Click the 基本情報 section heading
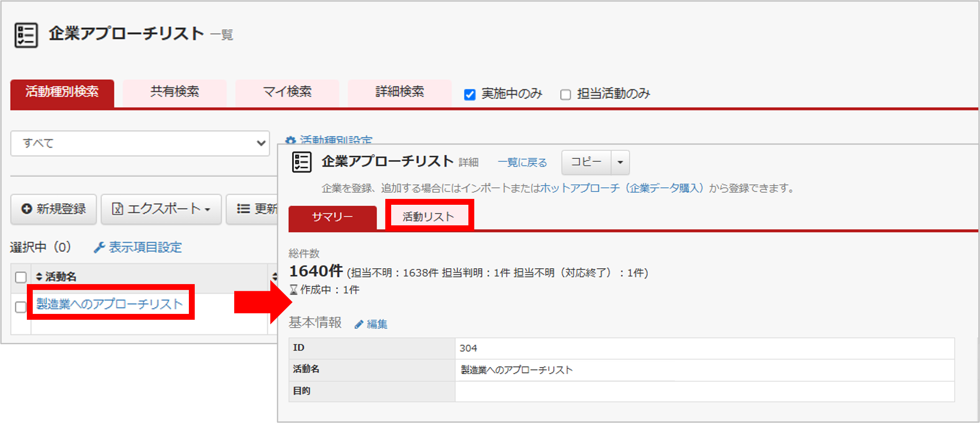 [x=315, y=323]
